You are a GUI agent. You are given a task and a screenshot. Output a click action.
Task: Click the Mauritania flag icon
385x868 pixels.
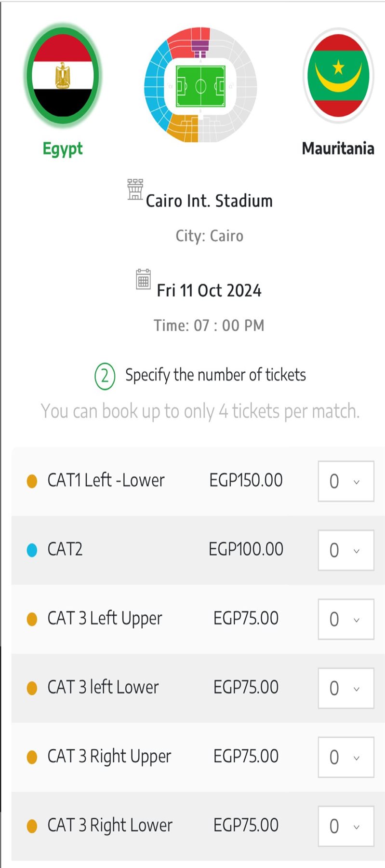pos(338,76)
